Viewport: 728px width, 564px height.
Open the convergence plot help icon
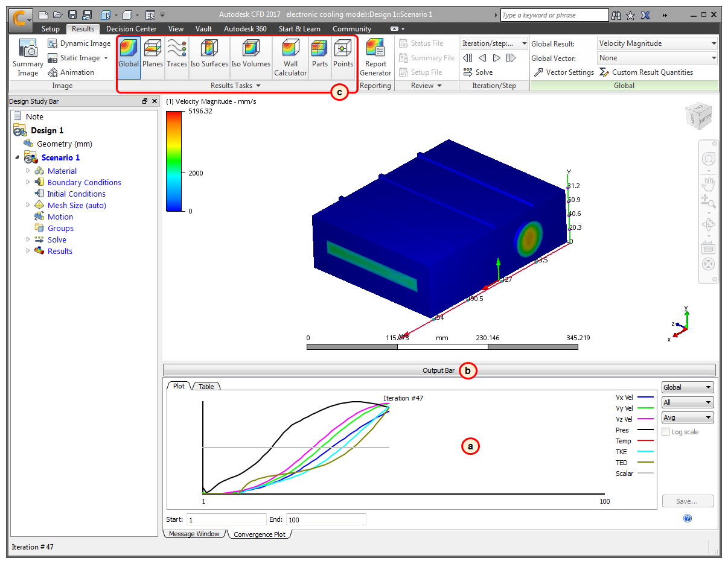point(688,518)
